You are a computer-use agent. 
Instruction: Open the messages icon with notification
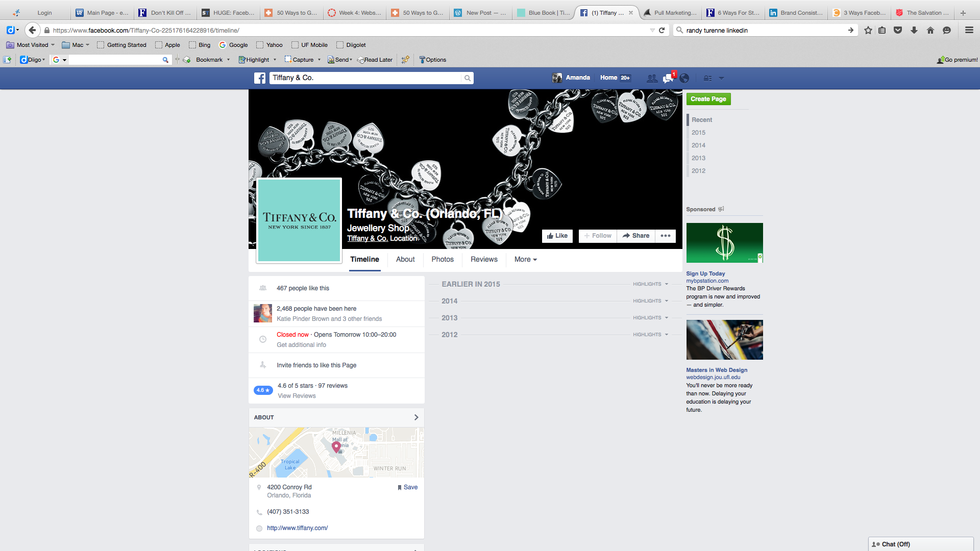point(668,78)
